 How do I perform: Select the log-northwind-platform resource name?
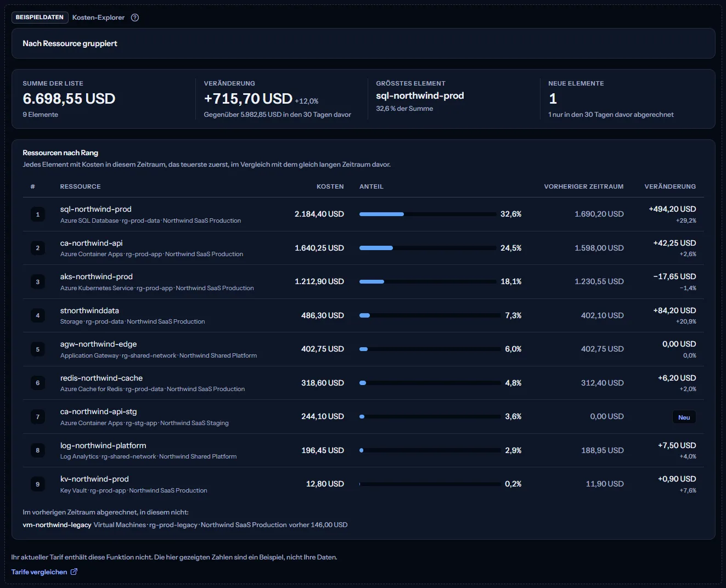[103, 445]
